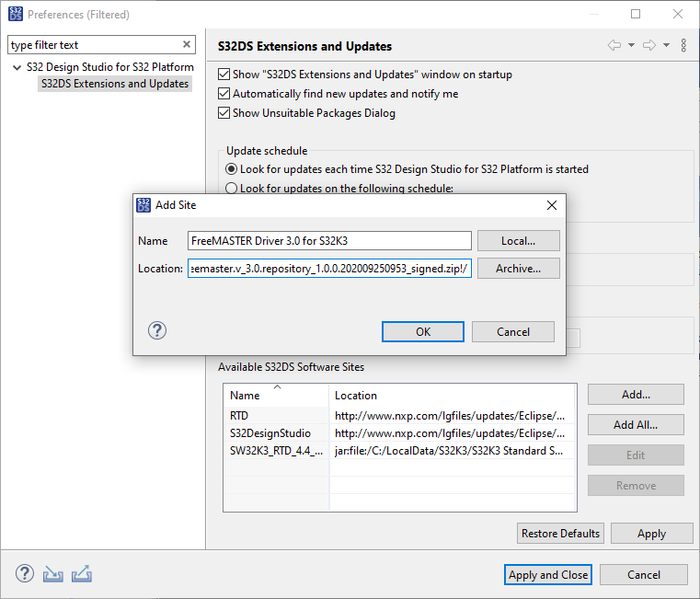This screenshot has width=700, height=599.
Task: Click the Local... button
Action: tap(518, 241)
